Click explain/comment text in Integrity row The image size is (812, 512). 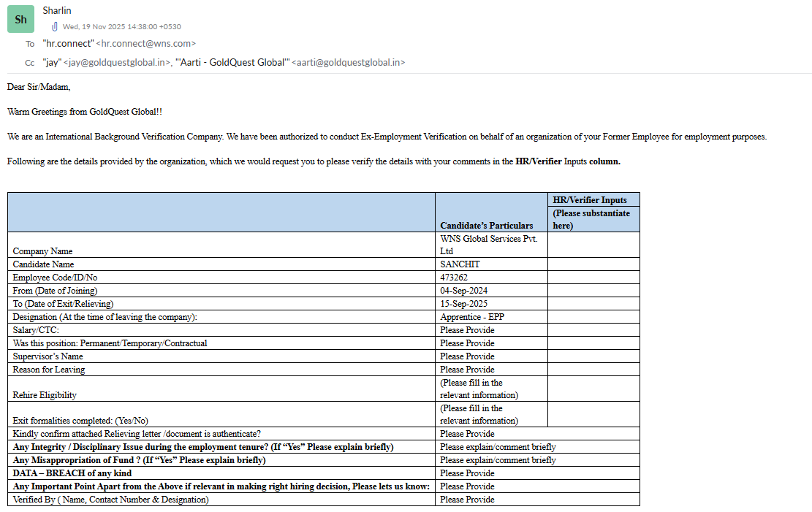(498, 447)
